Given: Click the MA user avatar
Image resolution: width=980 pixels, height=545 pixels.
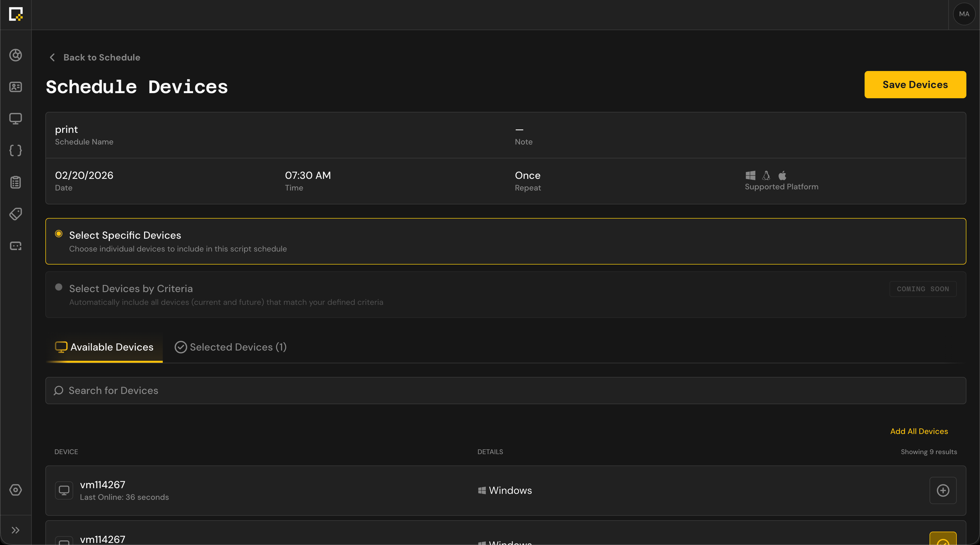Looking at the screenshot, I should point(964,14).
